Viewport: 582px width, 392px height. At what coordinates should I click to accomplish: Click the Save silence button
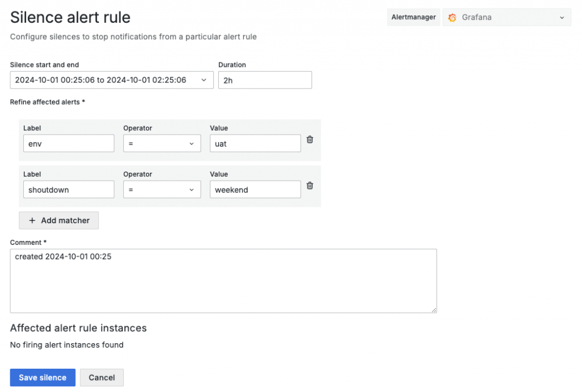point(43,378)
